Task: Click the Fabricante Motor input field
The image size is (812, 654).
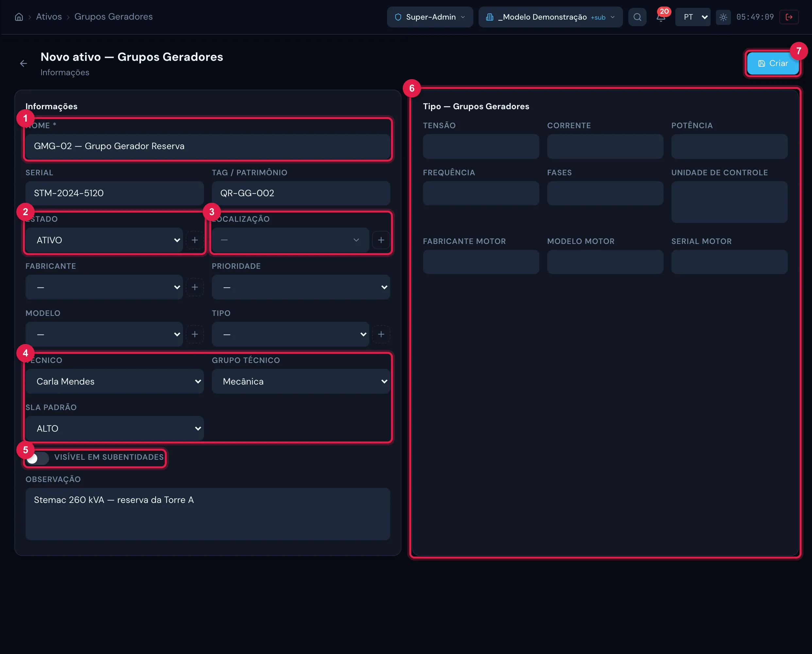Action: click(x=481, y=262)
